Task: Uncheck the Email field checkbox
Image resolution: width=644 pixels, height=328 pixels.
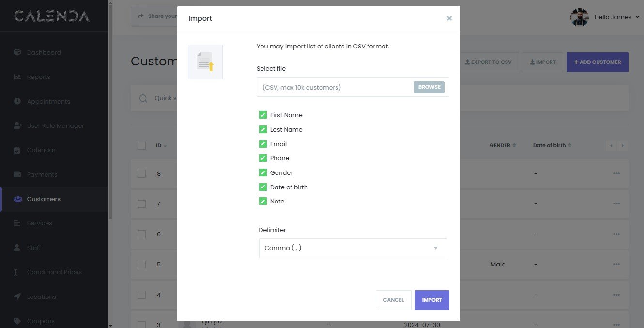Action: click(263, 144)
